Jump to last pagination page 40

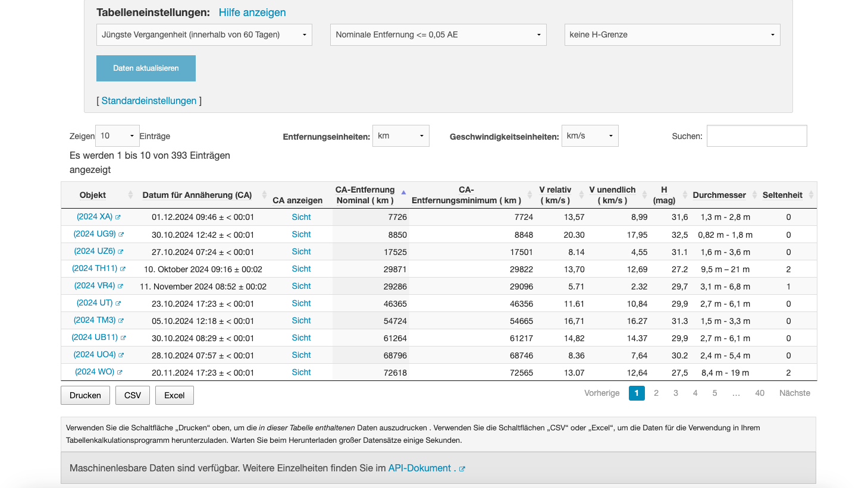tap(760, 393)
